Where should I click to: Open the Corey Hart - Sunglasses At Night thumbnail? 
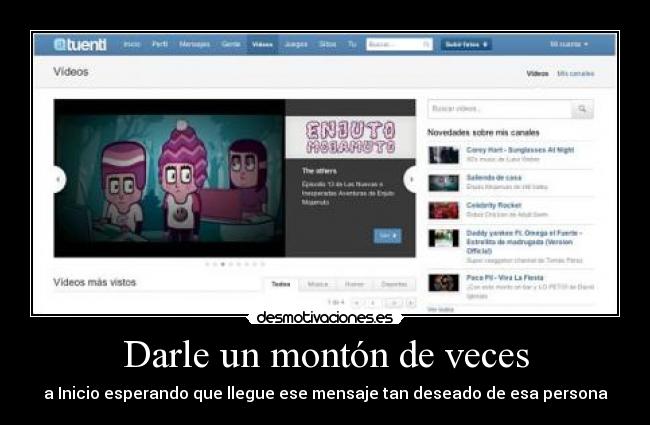[444, 155]
